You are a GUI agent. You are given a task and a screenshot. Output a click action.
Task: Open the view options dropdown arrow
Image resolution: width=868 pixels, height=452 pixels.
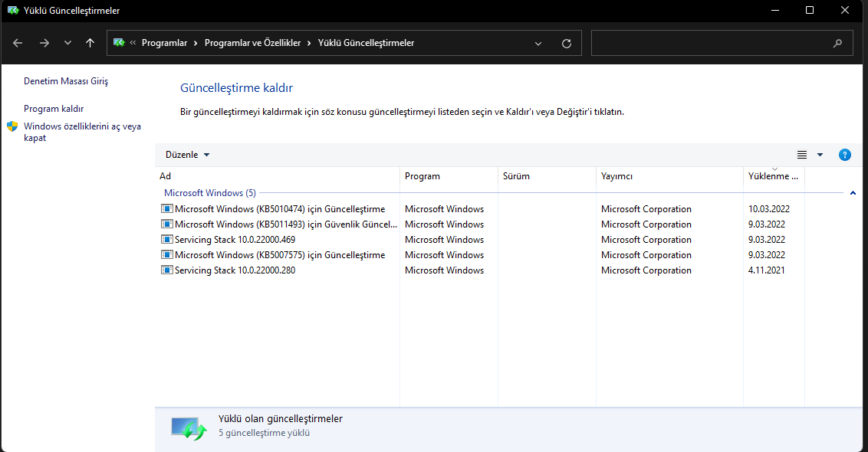[x=820, y=155]
